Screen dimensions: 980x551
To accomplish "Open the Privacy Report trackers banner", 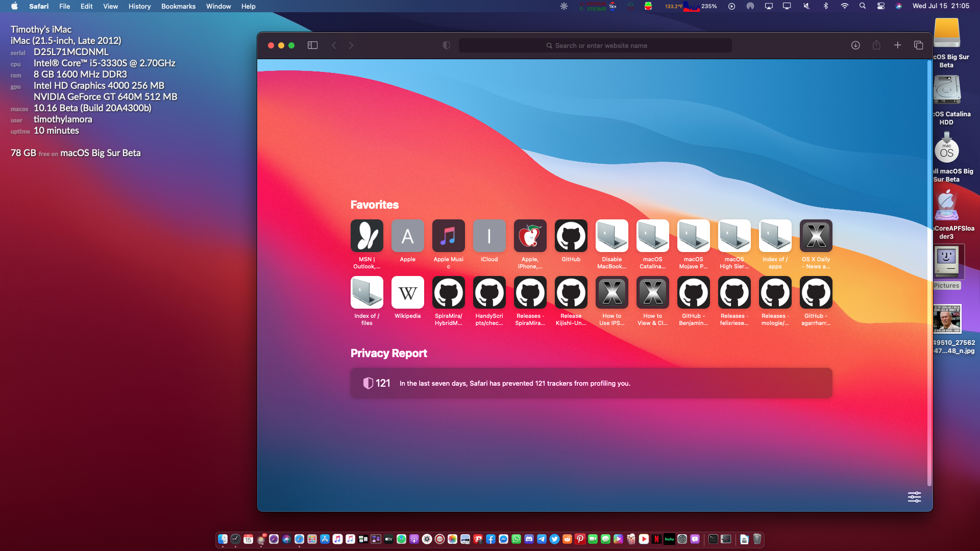I will [x=592, y=383].
